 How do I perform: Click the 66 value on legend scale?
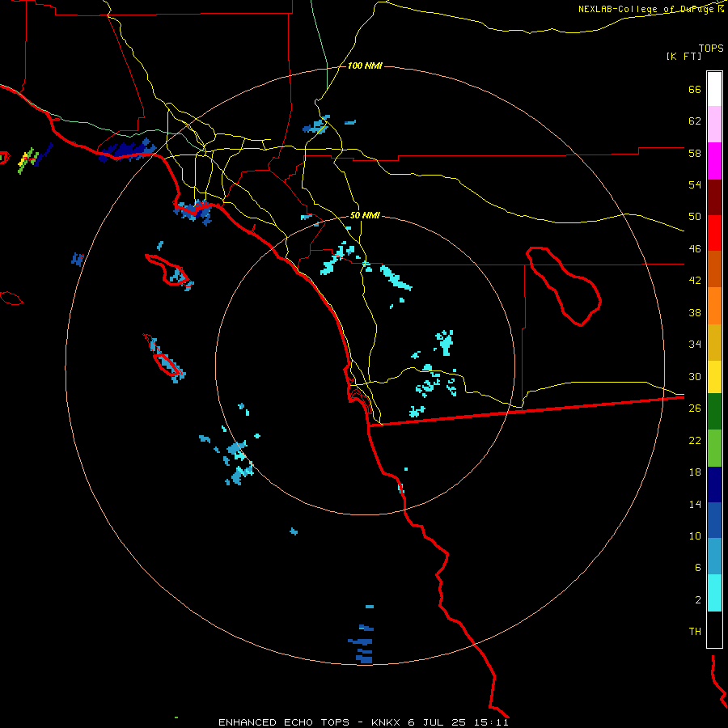pos(695,89)
